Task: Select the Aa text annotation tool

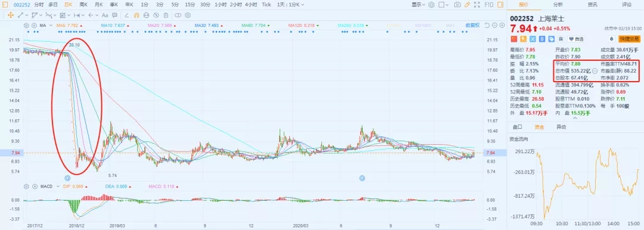Action: [105, 15]
